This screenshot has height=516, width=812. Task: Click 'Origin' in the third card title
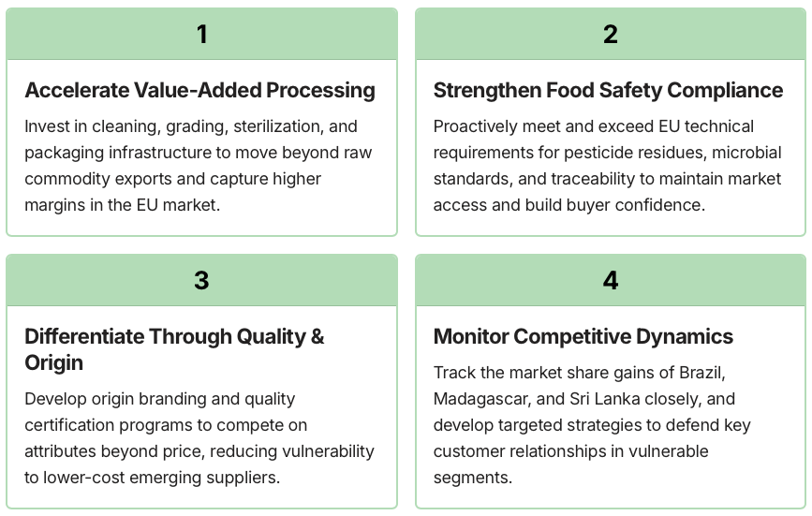(54, 362)
